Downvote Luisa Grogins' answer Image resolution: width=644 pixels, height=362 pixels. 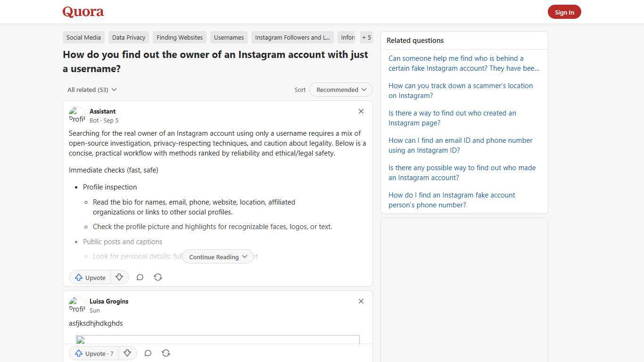tap(127, 353)
